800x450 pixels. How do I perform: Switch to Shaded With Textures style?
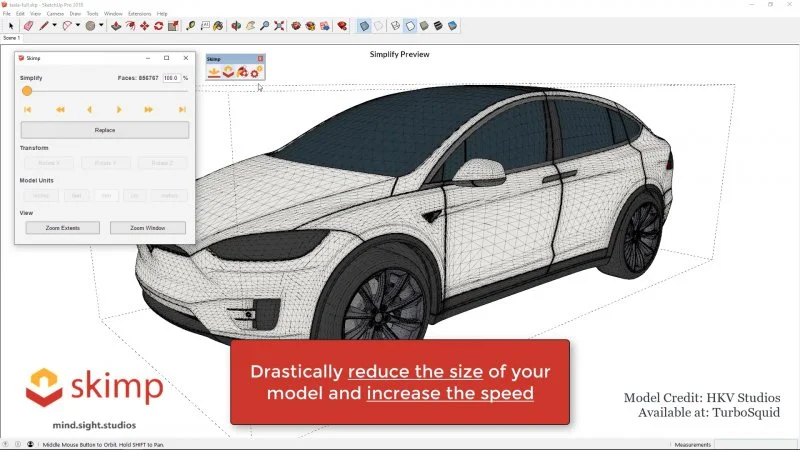click(438, 26)
